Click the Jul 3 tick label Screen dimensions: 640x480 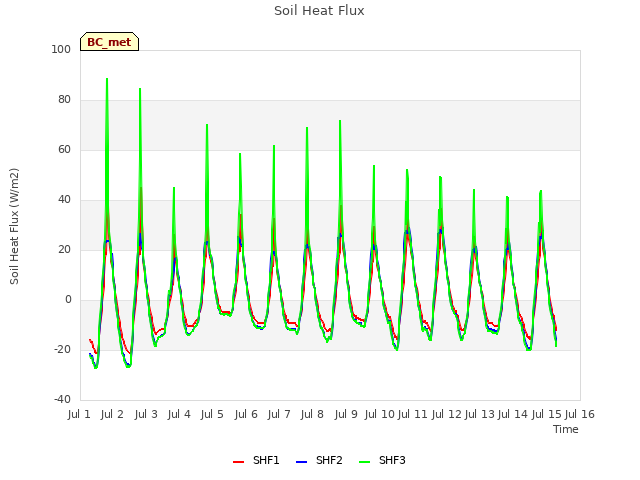146,414
